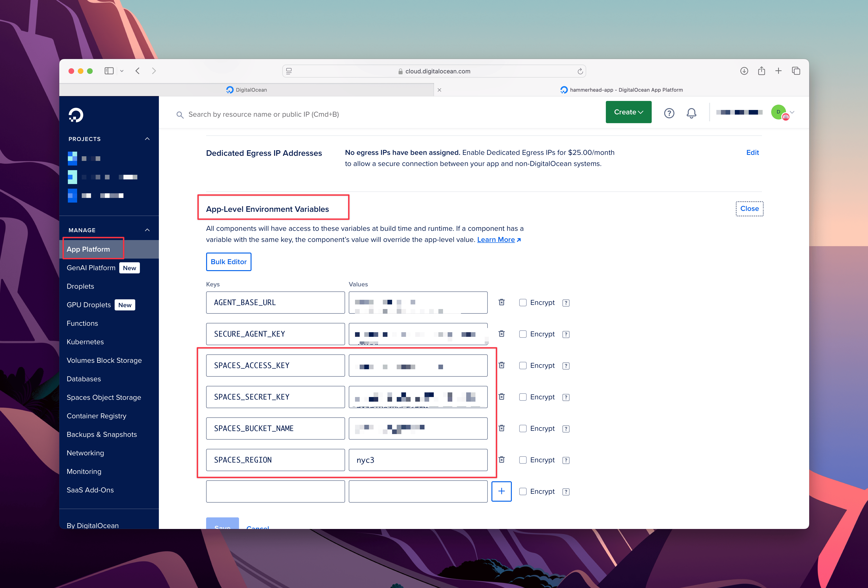Enable Encrypt for SPACES_ACCESS_KEY
Image resolution: width=868 pixels, height=588 pixels.
pyautogui.click(x=522, y=366)
